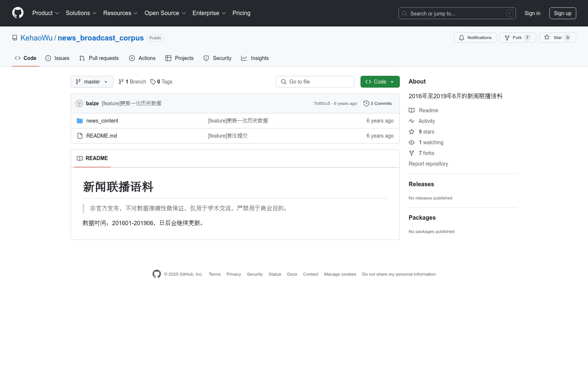View the 9 stars link
The image size is (588, 368).
coord(422,132)
